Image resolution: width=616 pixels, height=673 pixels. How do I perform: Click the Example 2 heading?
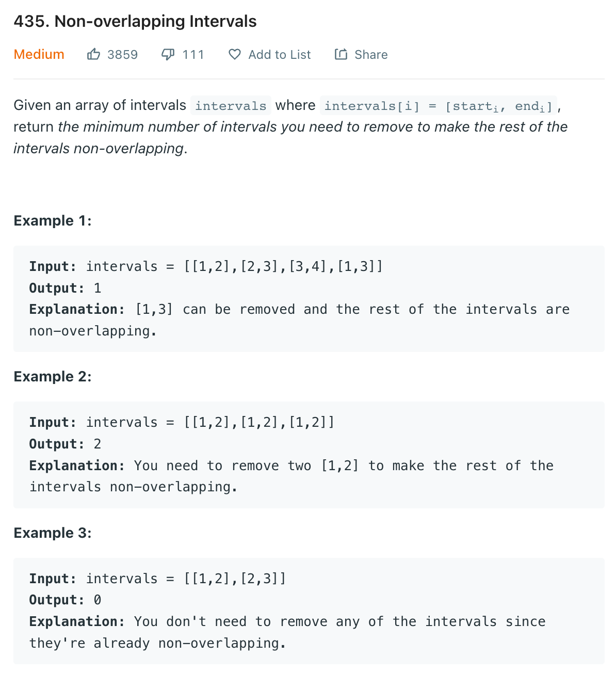pyautogui.click(x=53, y=377)
